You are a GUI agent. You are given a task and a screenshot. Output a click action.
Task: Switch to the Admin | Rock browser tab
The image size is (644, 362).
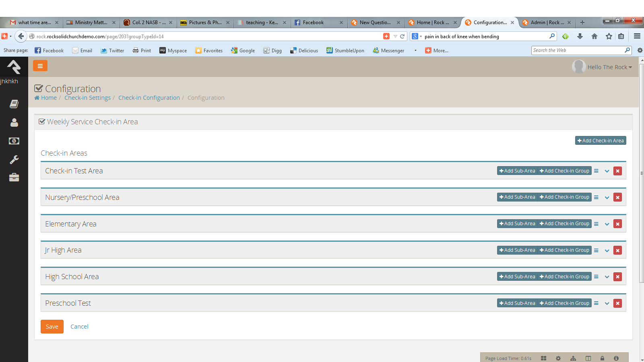[x=547, y=23]
